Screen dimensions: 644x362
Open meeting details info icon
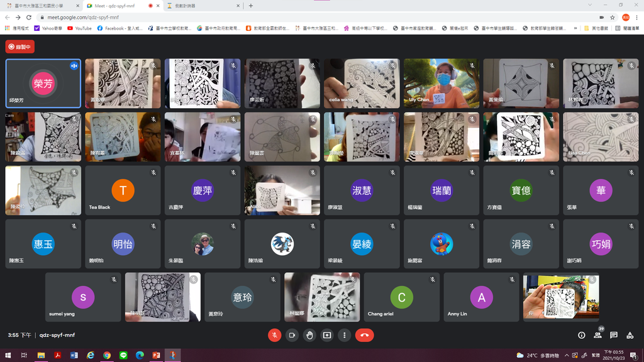pos(582,336)
